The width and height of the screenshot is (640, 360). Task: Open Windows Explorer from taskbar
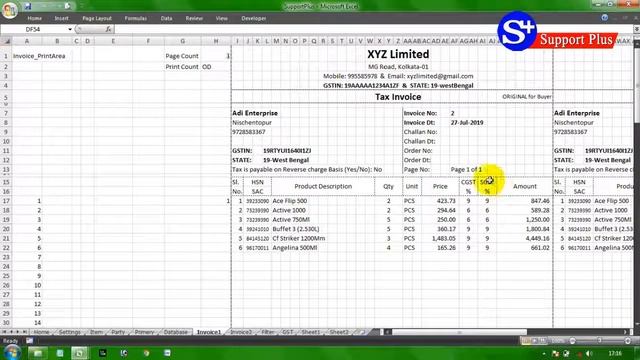pyautogui.click(x=38, y=353)
